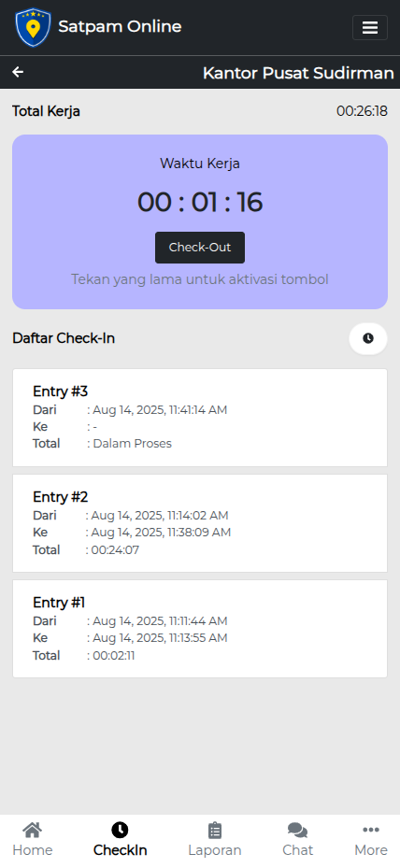Click Kantor Pusat Sudirman header title
Image resolution: width=400 pixels, height=868 pixels.
[298, 73]
